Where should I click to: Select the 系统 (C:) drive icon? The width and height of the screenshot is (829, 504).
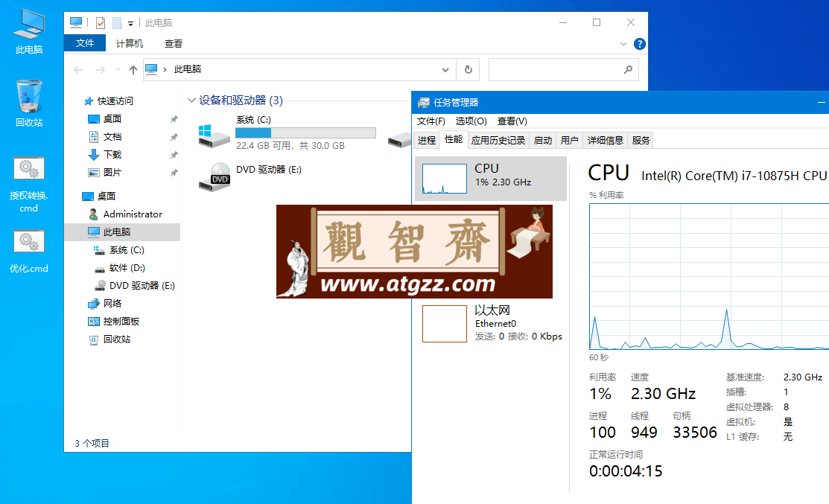(x=214, y=135)
